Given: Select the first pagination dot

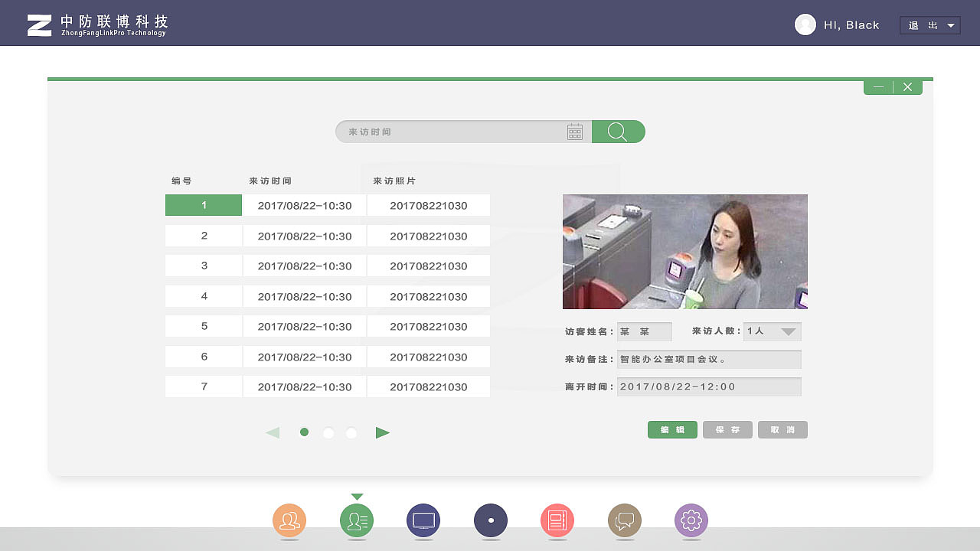Looking at the screenshot, I should [304, 432].
